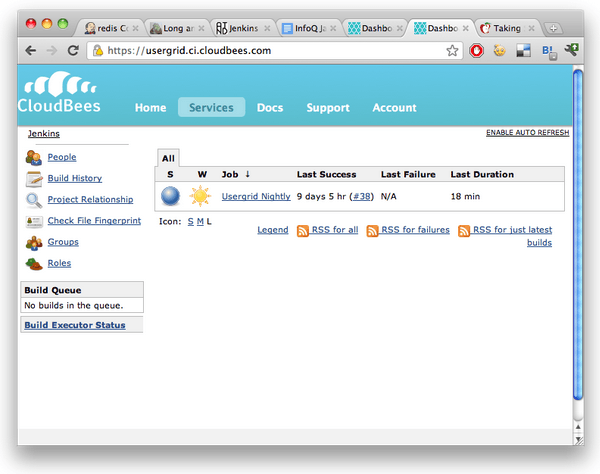Click the Jenkins breadcrumb link
600x474 pixels.
(x=44, y=134)
